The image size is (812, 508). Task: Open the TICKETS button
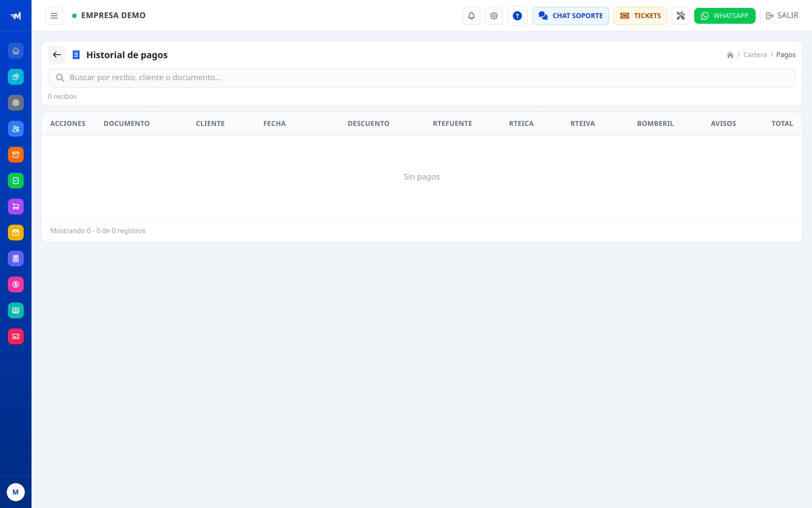pos(640,16)
